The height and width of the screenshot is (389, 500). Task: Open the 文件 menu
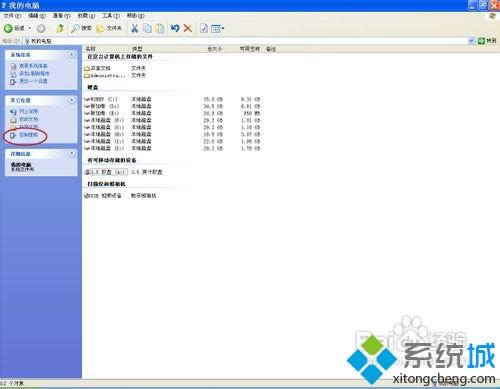(x=12, y=16)
